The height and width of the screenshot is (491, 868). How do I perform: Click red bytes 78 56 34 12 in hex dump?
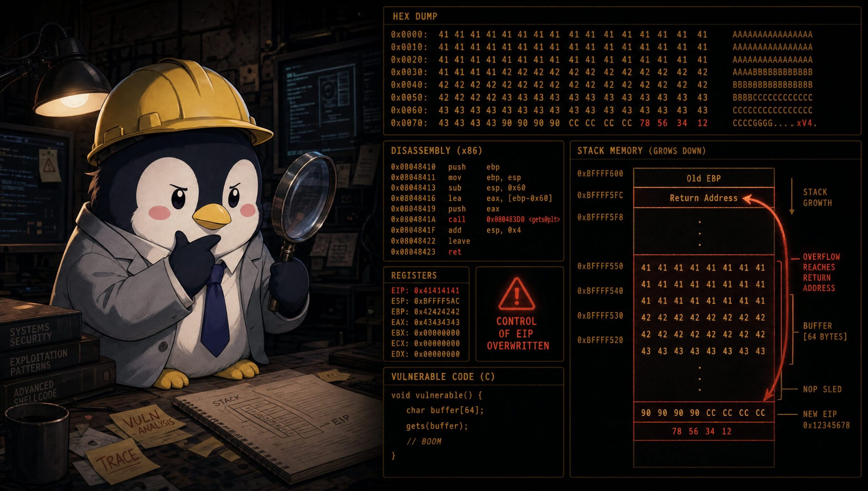coord(673,123)
